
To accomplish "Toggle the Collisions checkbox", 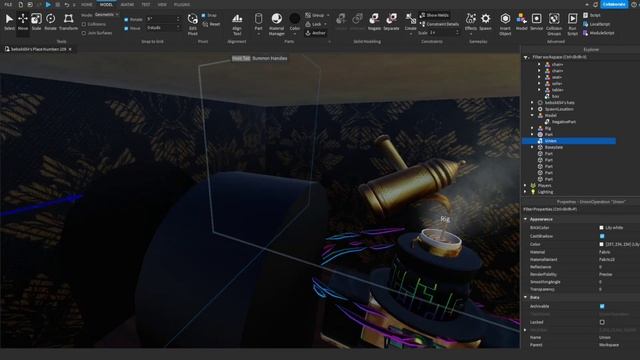I will [x=84, y=24].
